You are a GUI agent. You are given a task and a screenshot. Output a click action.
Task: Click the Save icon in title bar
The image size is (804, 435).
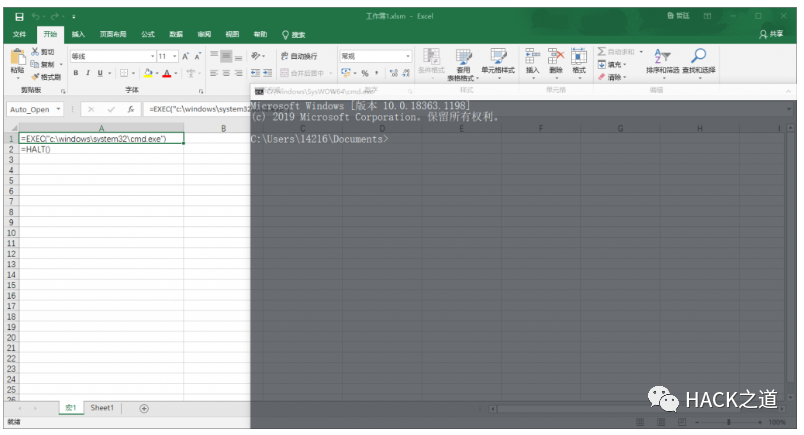click(x=19, y=17)
